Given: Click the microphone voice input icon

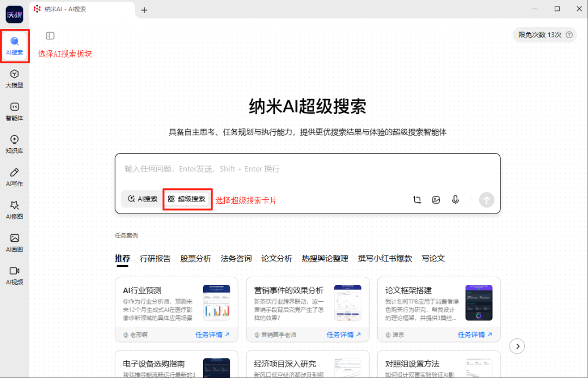Looking at the screenshot, I should click(x=455, y=199).
